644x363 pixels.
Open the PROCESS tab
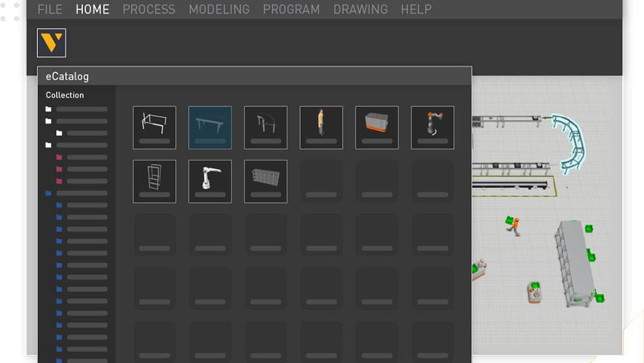149,9
